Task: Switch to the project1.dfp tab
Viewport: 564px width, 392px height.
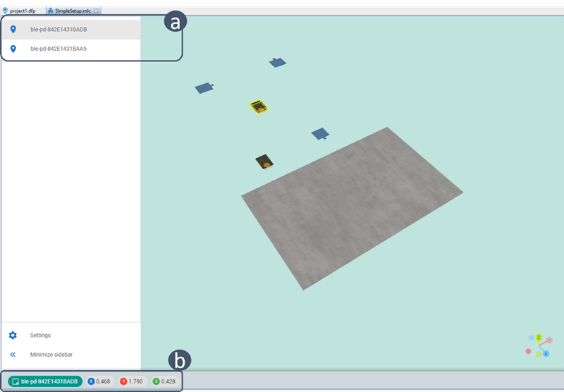Action: (x=23, y=11)
